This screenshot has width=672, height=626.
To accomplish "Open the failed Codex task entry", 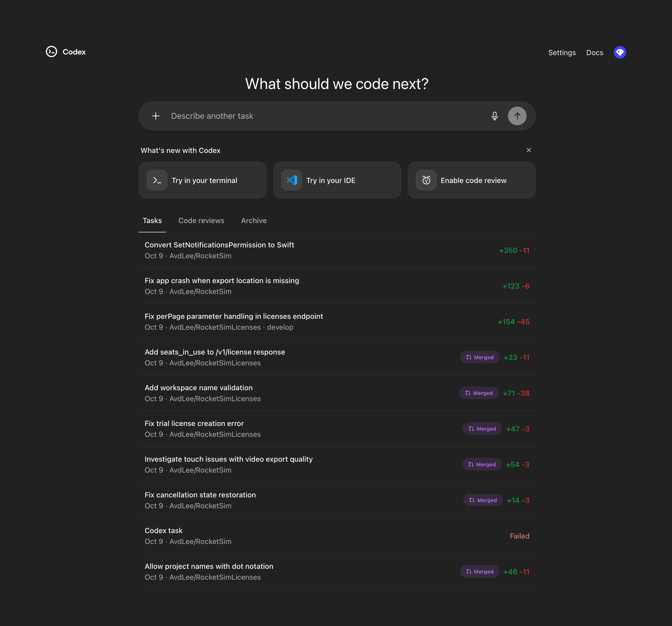I will click(164, 530).
